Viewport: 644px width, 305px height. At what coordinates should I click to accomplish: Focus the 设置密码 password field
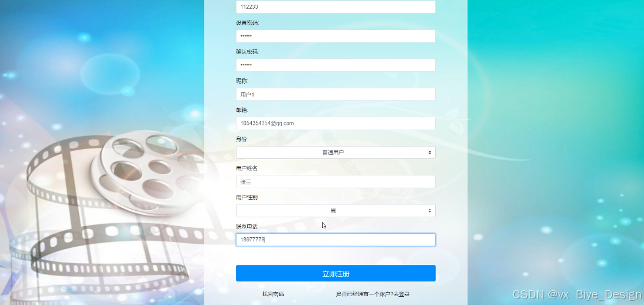(x=336, y=36)
